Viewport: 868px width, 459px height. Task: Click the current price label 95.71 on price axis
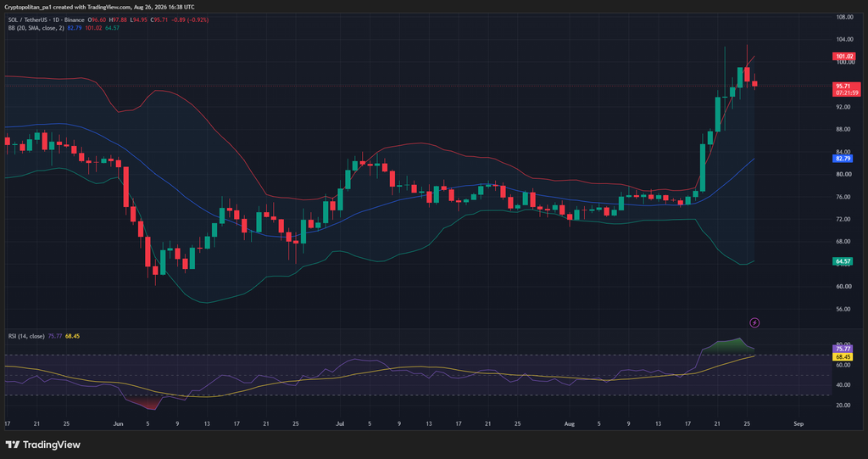pyautogui.click(x=843, y=86)
